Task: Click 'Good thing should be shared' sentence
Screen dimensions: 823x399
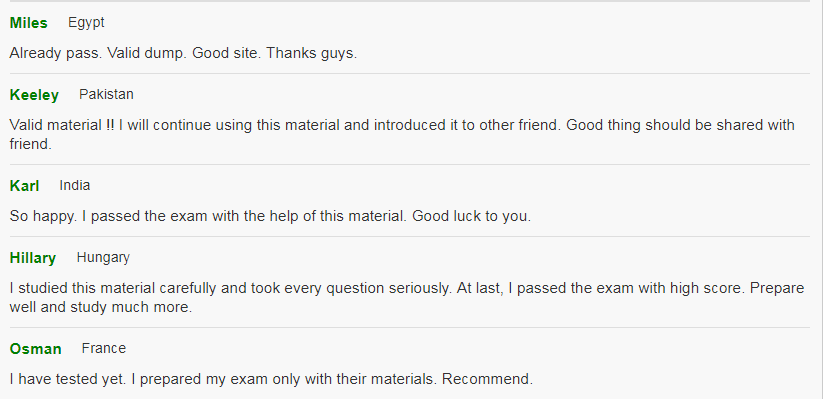Action: click(402, 134)
